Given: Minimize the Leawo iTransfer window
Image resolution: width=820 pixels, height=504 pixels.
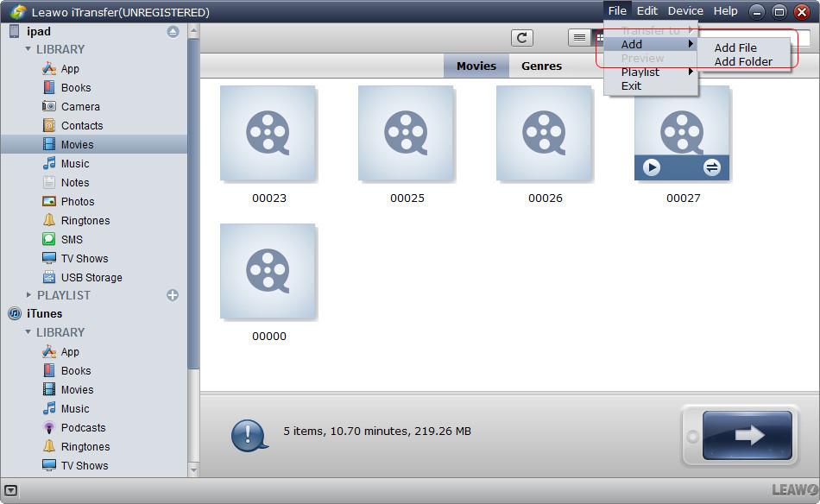Looking at the screenshot, I should pos(756,12).
